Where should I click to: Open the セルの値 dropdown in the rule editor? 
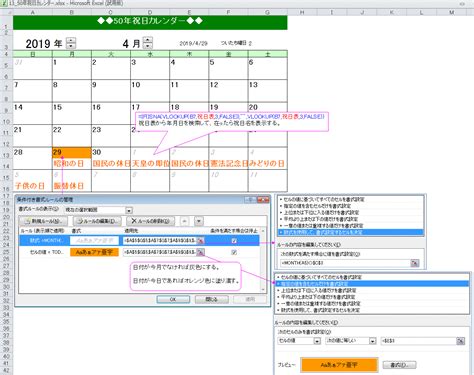tap(317, 341)
